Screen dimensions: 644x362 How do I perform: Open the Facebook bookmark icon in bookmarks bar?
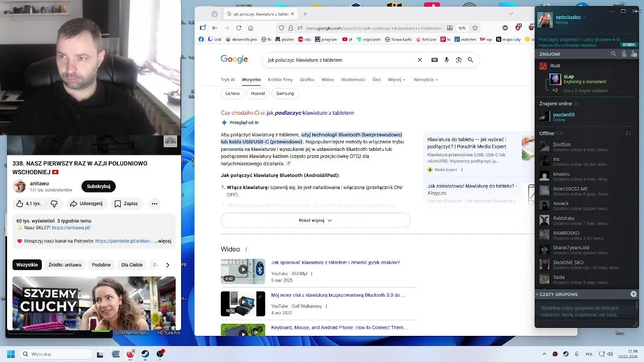[201, 39]
